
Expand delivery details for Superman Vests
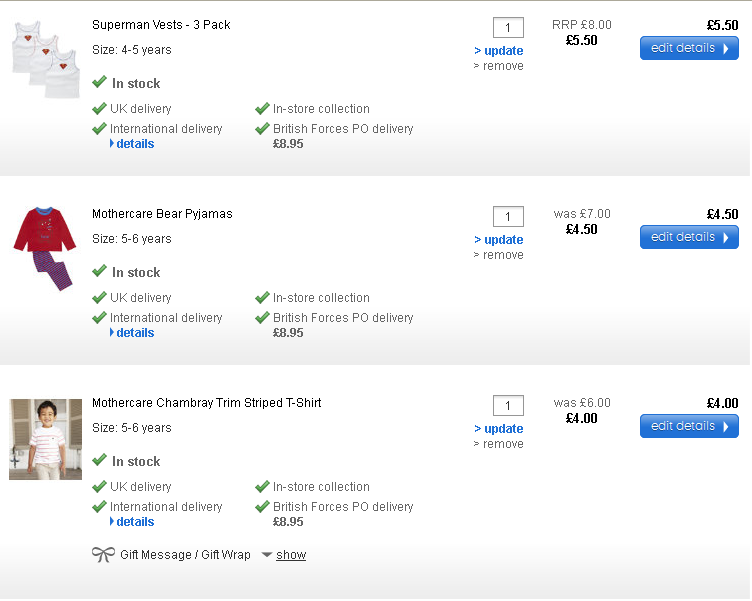click(134, 144)
